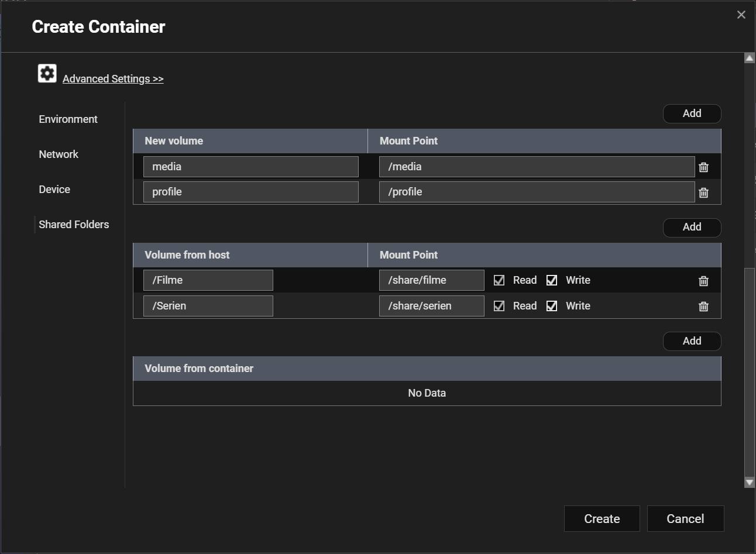The width and height of the screenshot is (756, 554).
Task: Click the Advanced Settings gear icon
Action: tap(47, 74)
